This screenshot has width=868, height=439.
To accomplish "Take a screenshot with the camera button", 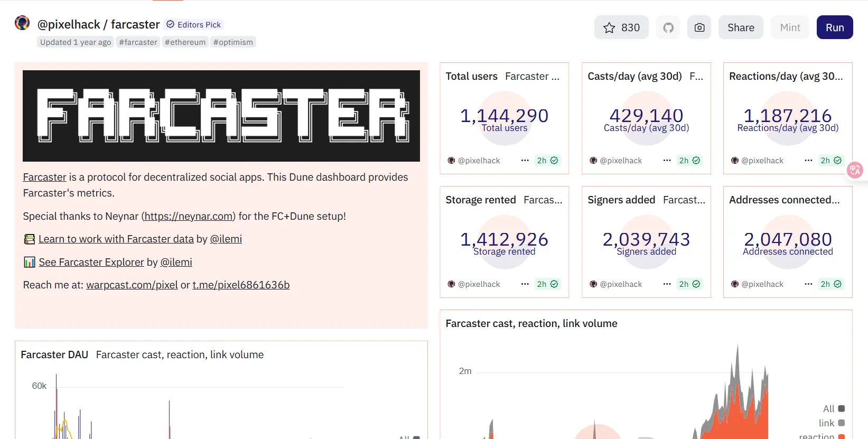I will point(699,27).
